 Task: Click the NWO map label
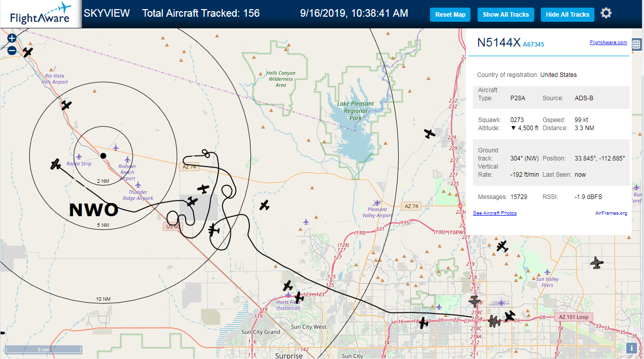point(94,210)
